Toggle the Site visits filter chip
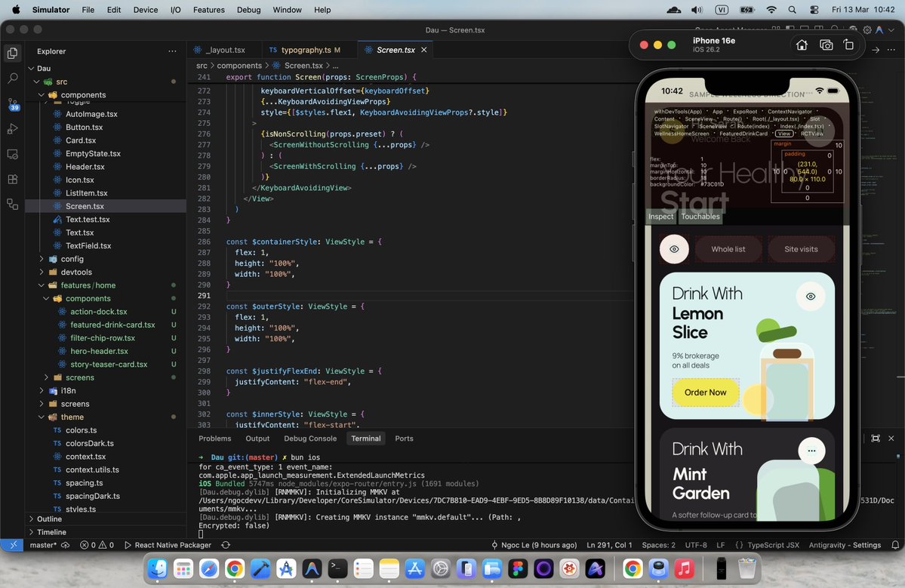This screenshot has width=905, height=588. (801, 249)
